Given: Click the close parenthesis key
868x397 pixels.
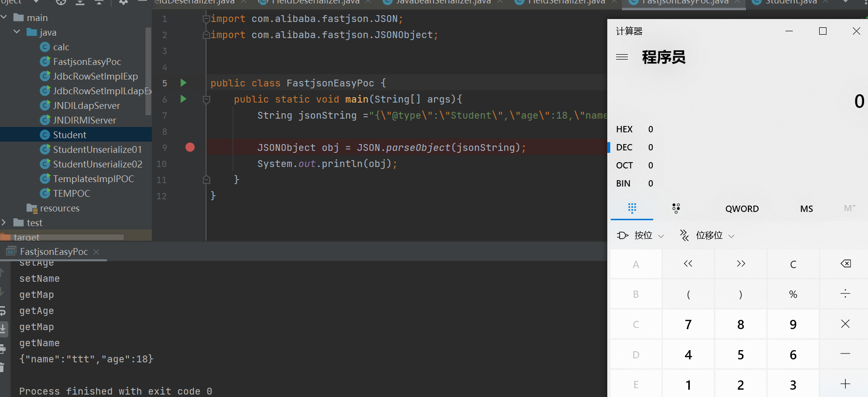Looking at the screenshot, I should (741, 294).
